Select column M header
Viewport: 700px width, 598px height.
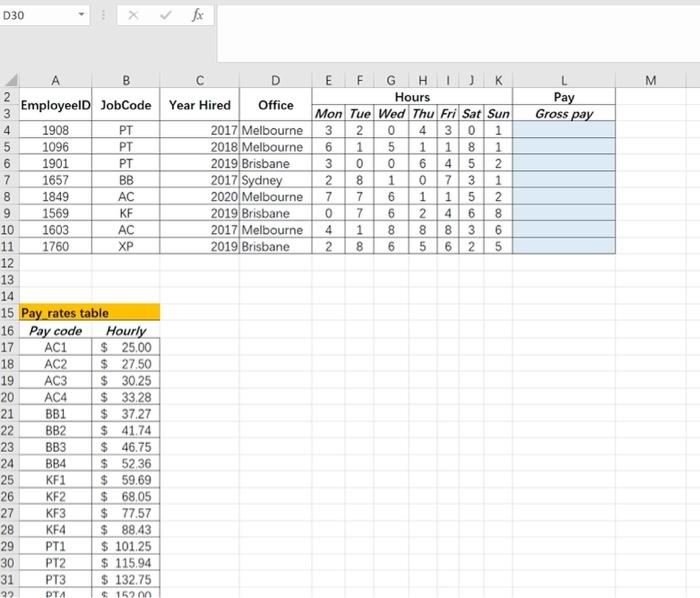point(650,80)
